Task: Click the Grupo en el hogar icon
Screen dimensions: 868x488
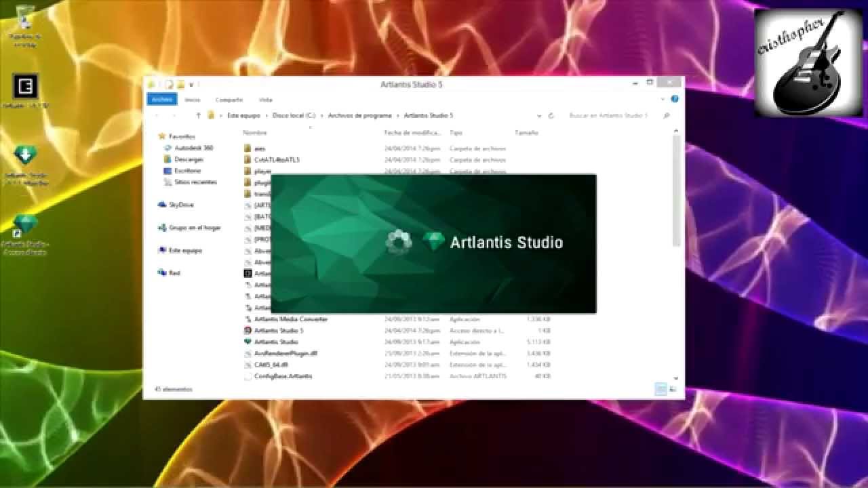Action: click(x=162, y=228)
